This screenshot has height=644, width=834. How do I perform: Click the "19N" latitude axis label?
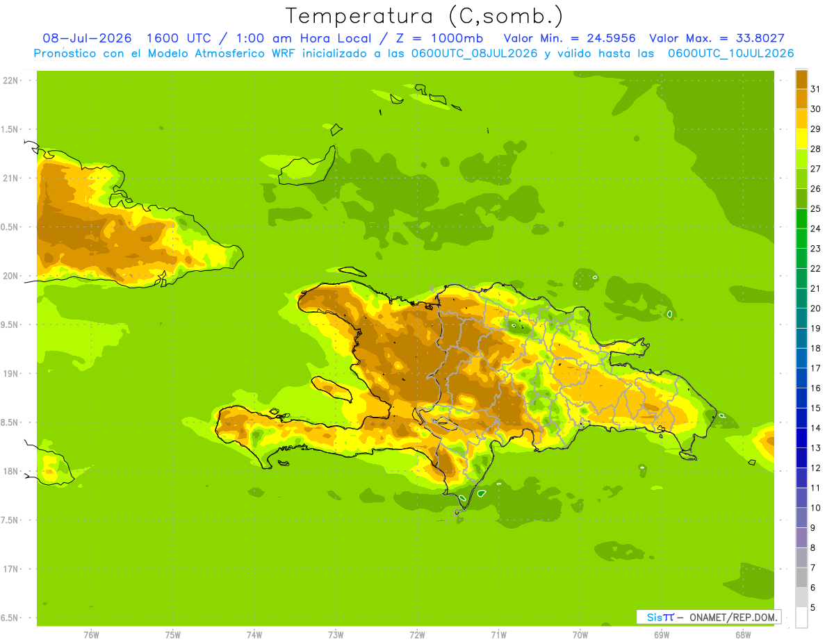(10, 374)
